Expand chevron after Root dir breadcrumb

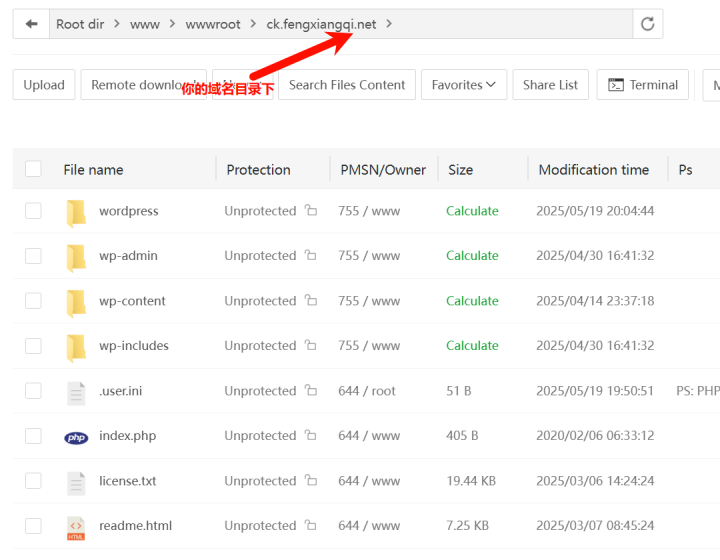coord(117,23)
